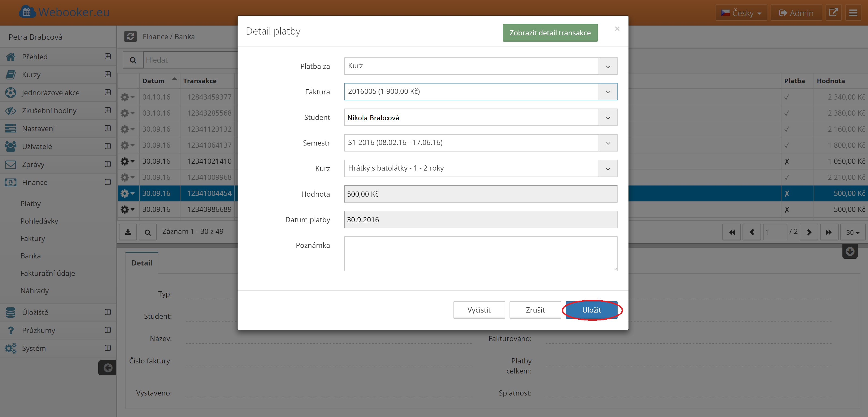Click the Zobrazit detail transakce button
This screenshot has height=417, width=868.
coord(550,33)
